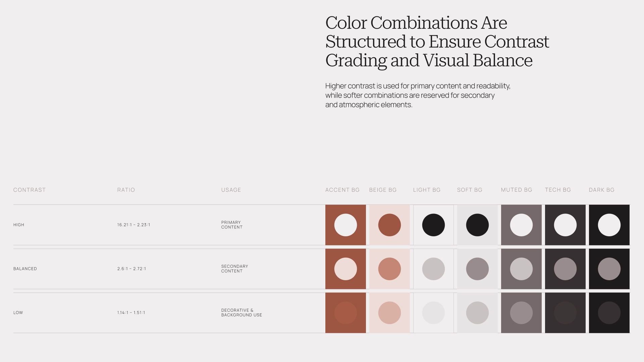Select the Balanced row Light BG swatch
This screenshot has width=644, height=362.
(433, 269)
